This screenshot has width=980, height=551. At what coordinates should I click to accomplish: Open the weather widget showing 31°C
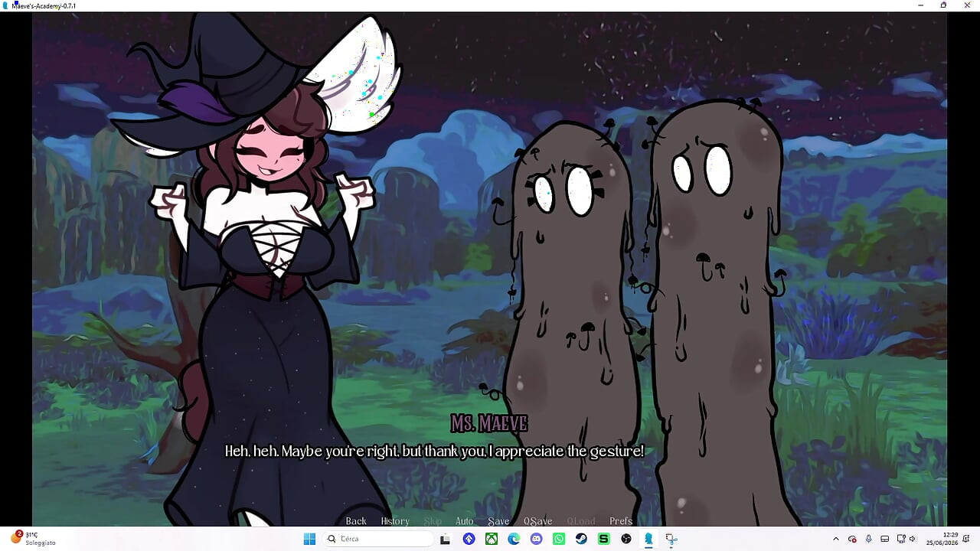click(34, 539)
